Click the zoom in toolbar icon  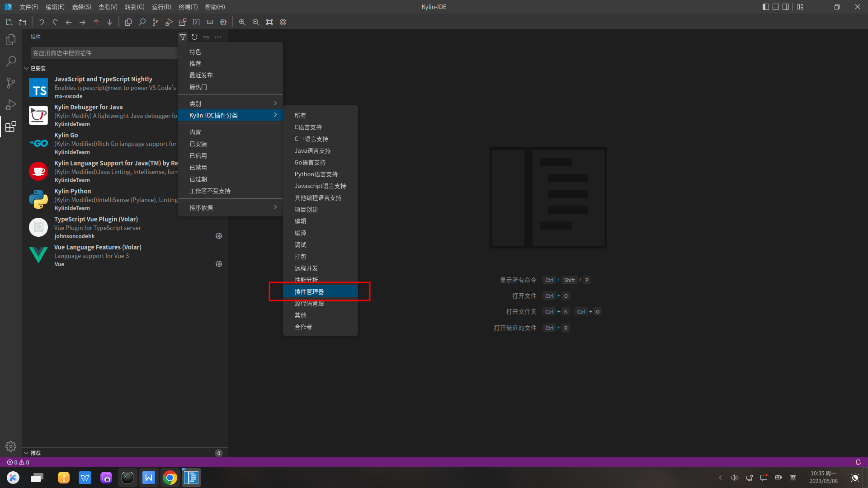pyautogui.click(x=242, y=22)
